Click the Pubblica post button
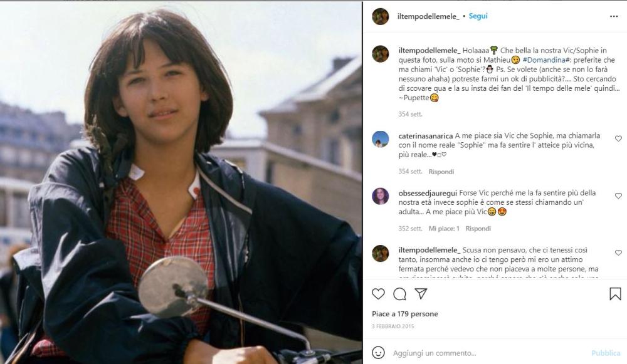 606,353
